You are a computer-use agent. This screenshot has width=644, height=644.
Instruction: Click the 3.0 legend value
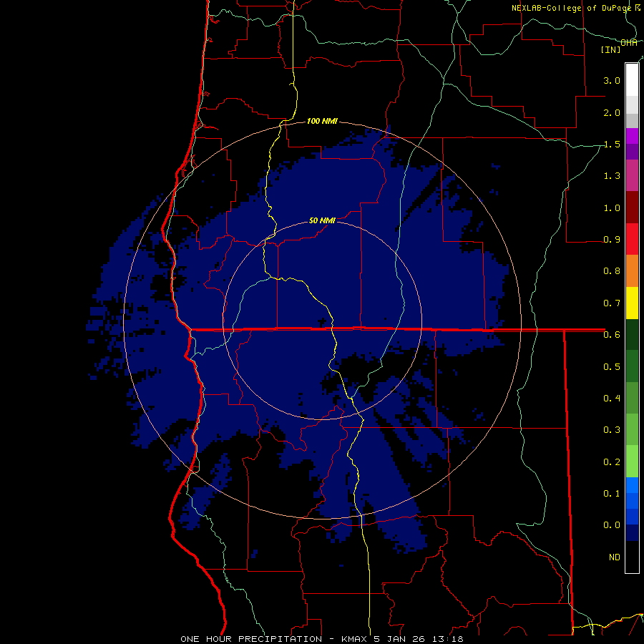coord(612,80)
